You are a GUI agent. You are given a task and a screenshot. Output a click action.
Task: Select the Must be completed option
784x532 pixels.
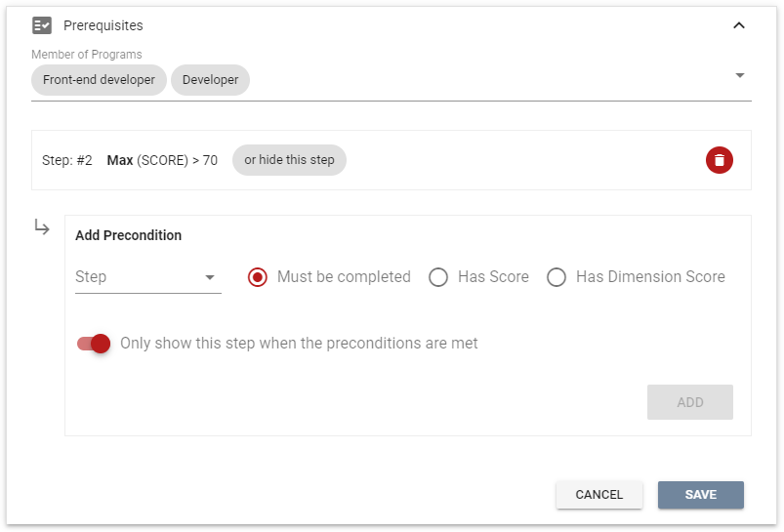click(x=258, y=277)
